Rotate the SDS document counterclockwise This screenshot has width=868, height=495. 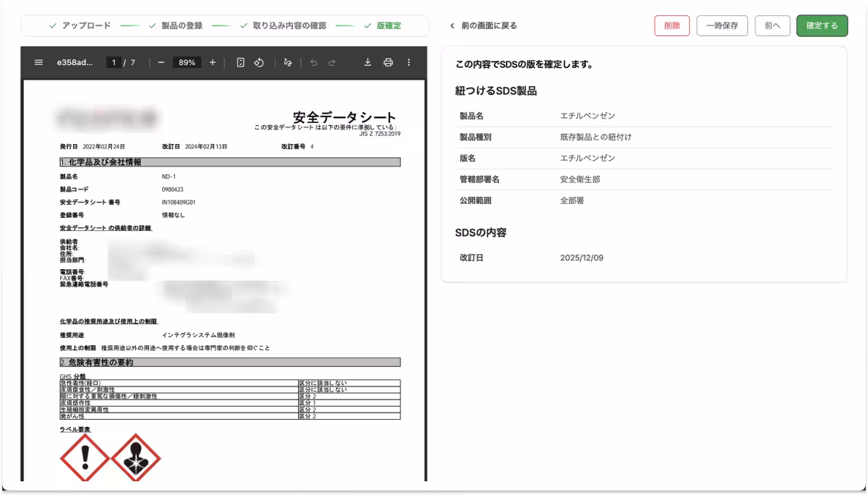point(259,62)
